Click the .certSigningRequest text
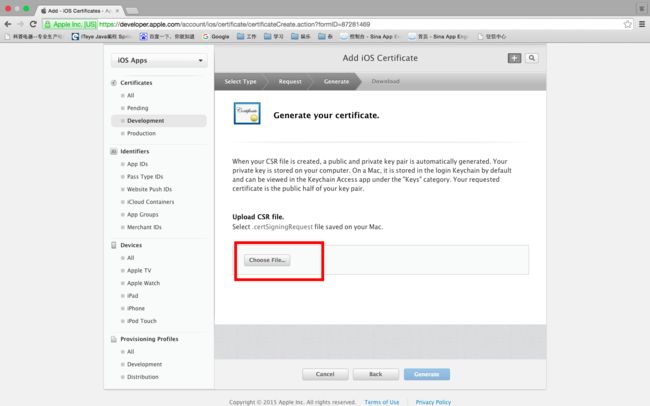 coord(282,227)
